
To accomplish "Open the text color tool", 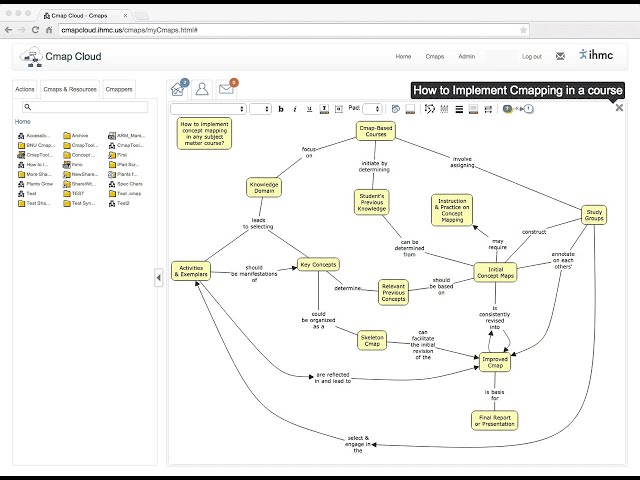I will 324,109.
